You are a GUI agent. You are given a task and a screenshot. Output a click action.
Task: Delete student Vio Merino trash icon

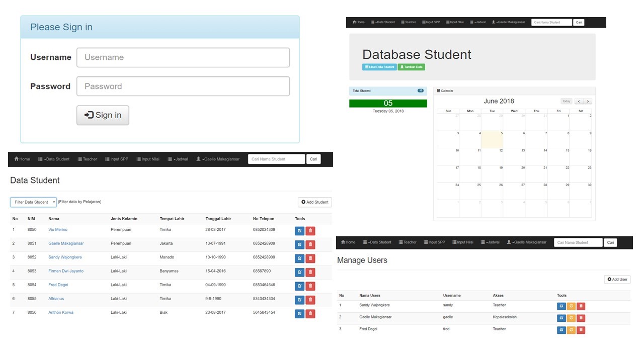[x=310, y=231]
